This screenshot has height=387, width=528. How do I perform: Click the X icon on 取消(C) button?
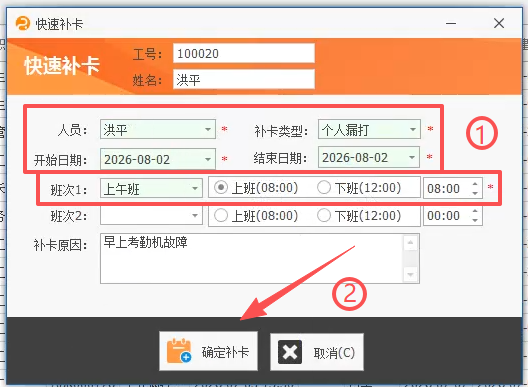pos(290,352)
